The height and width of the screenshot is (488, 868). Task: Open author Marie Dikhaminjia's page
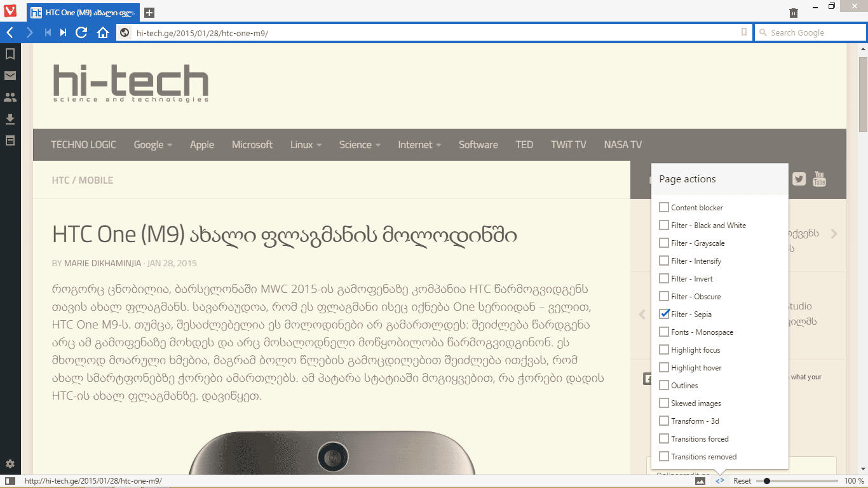coord(102,263)
